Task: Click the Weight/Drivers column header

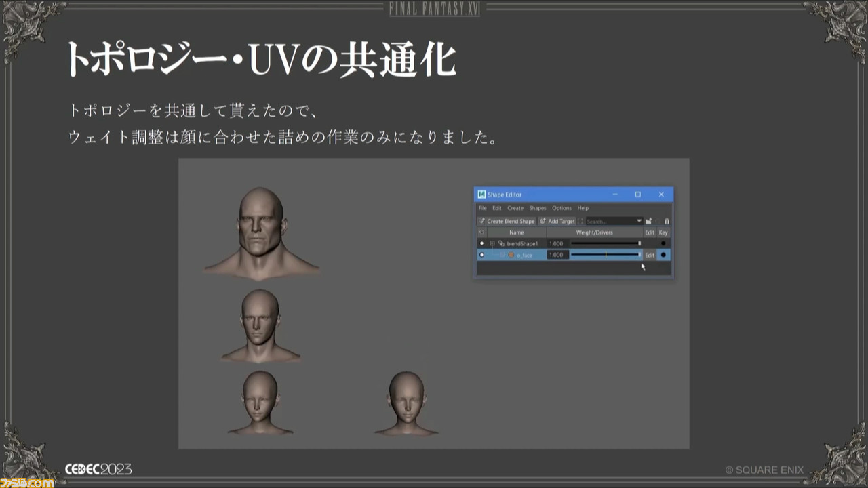Action: pos(595,232)
